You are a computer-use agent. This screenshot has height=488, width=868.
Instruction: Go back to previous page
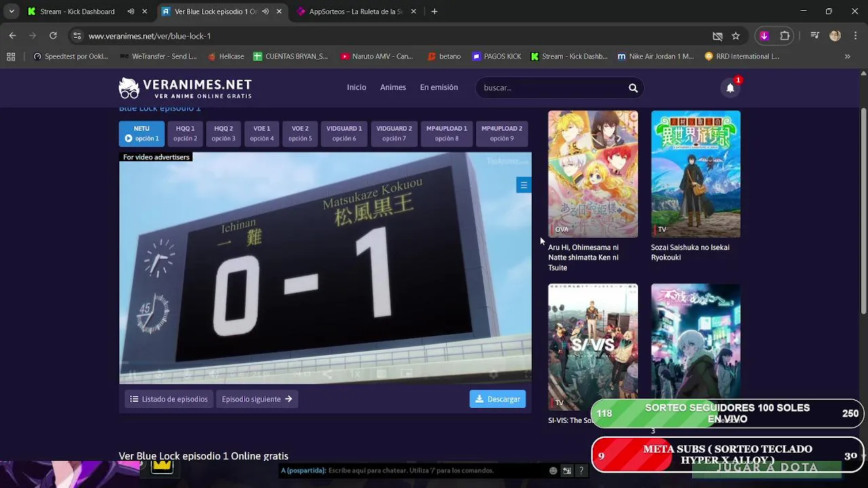[x=13, y=36]
